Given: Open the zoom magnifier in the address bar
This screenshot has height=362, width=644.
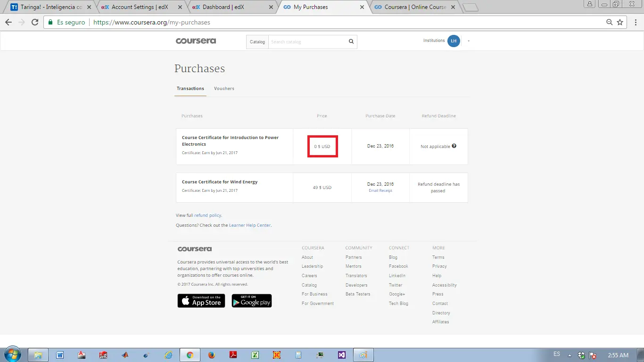Looking at the screenshot, I should 610,22.
